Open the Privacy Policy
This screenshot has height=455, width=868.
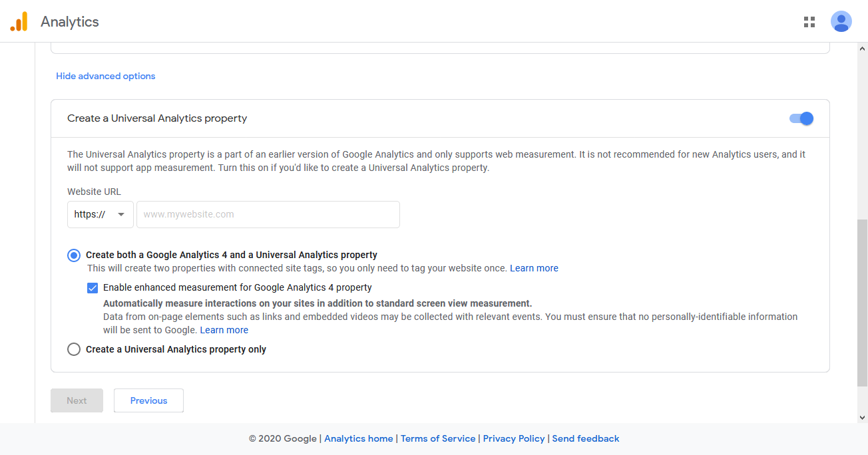513,438
